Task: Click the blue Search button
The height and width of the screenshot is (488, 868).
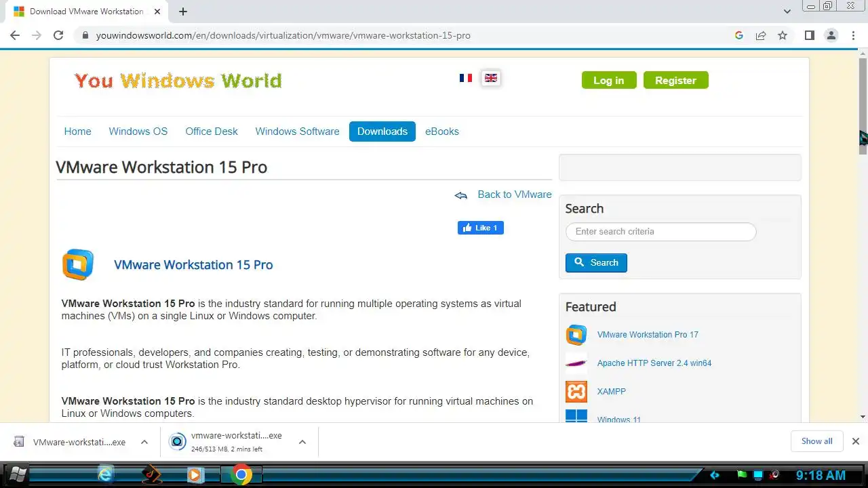Action: tap(596, 262)
